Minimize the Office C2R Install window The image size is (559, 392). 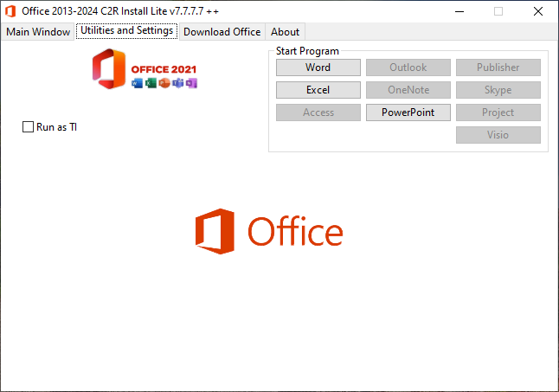pyautogui.click(x=458, y=11)
